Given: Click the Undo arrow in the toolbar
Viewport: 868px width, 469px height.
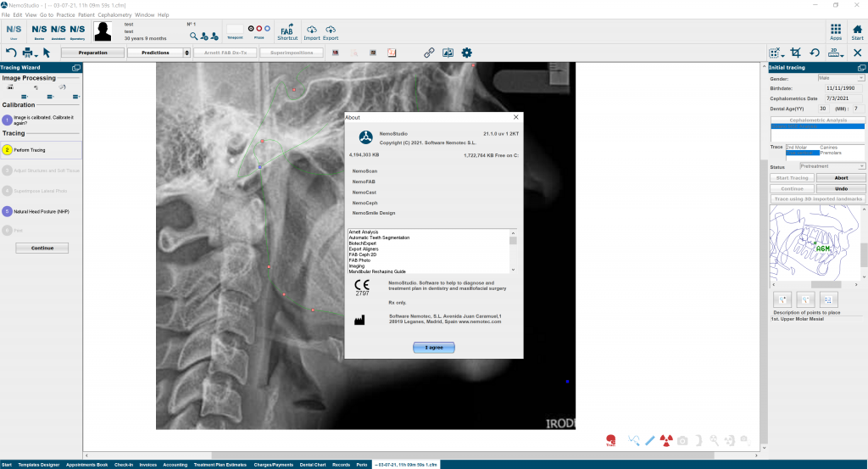Looking at the screenshot, I should point(11,53).
